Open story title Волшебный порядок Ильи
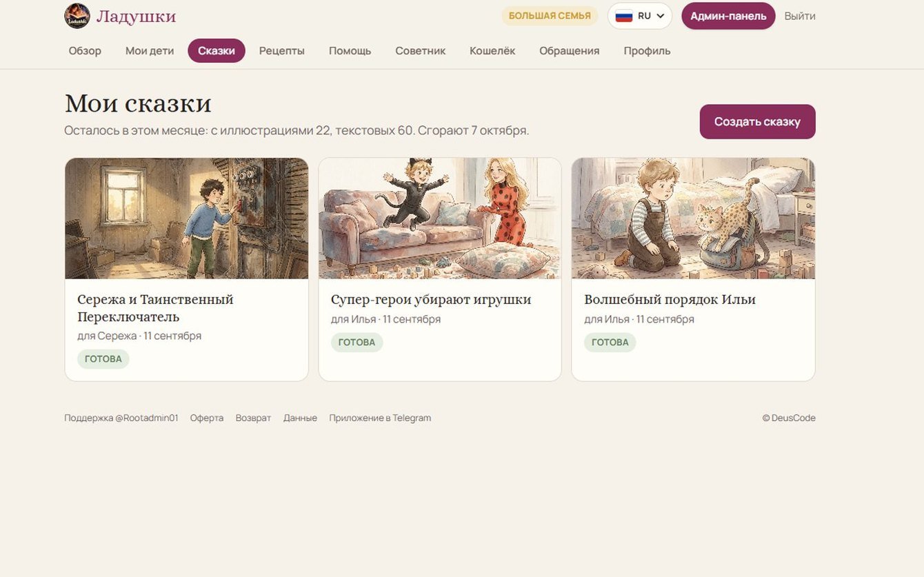This screenshot has width=924, height=577. [670, 300]
